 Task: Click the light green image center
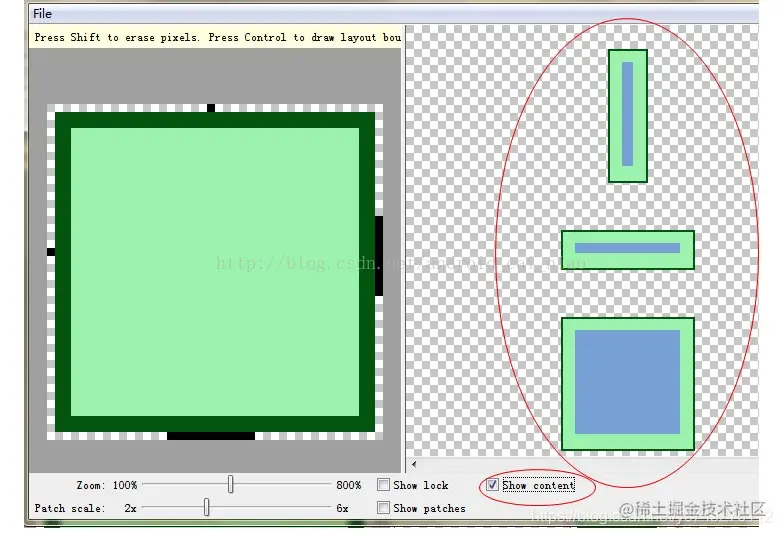215,272
